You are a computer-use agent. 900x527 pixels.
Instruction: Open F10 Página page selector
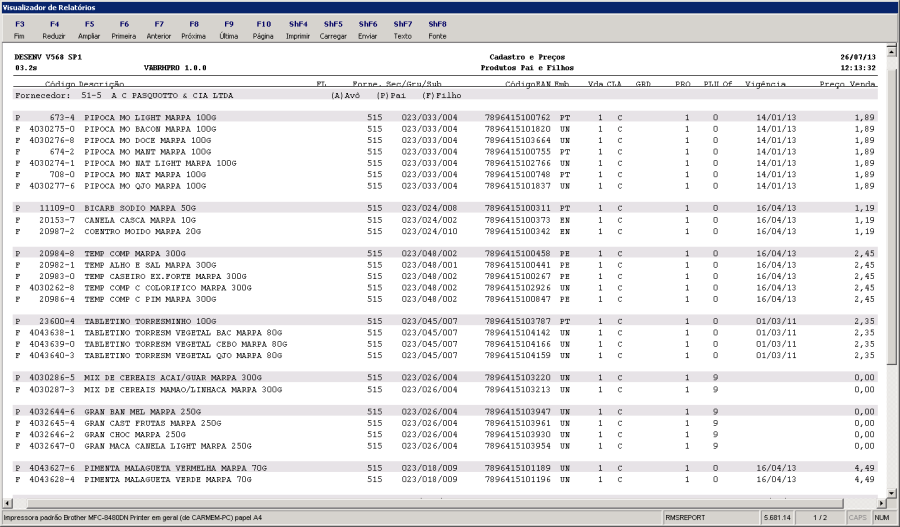pyautogui.click(x=263, y=30)
